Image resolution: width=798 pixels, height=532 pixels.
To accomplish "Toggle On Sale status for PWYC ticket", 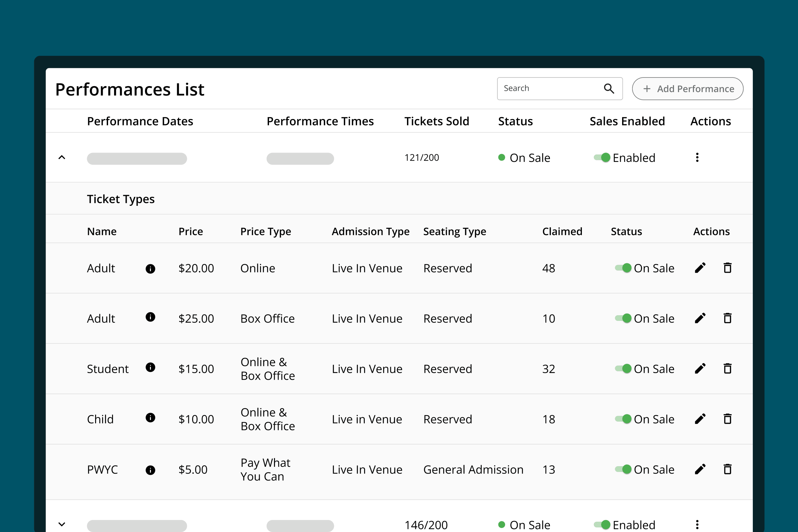I will 623,469.
